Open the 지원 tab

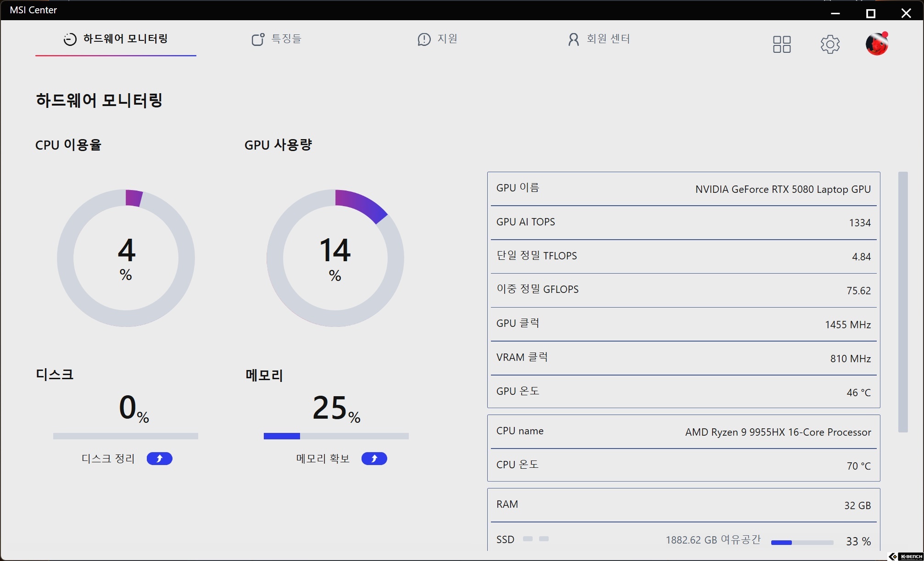[447, 39]
